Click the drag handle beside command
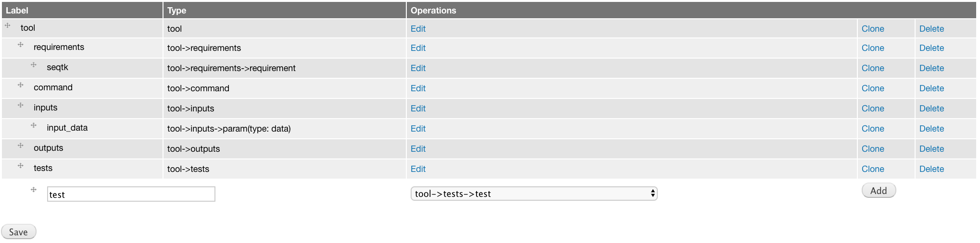This screenshot has height=243, width=980. click(x=21, y=85)
